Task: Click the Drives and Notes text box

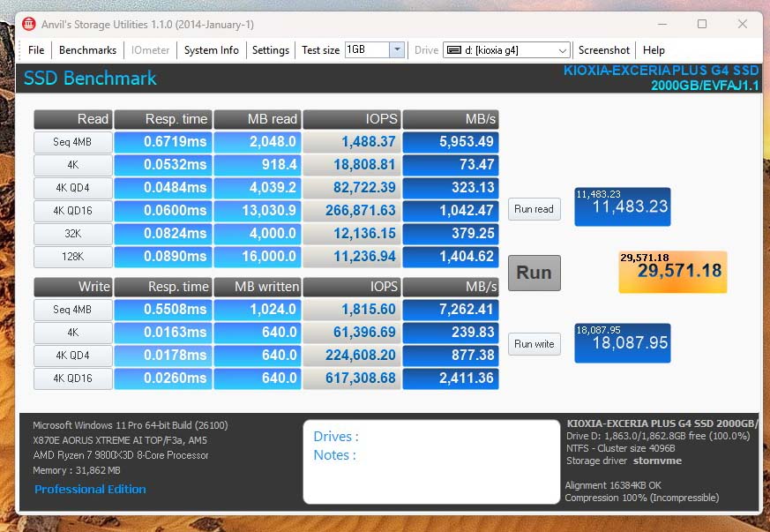Action: click(431, 461)
